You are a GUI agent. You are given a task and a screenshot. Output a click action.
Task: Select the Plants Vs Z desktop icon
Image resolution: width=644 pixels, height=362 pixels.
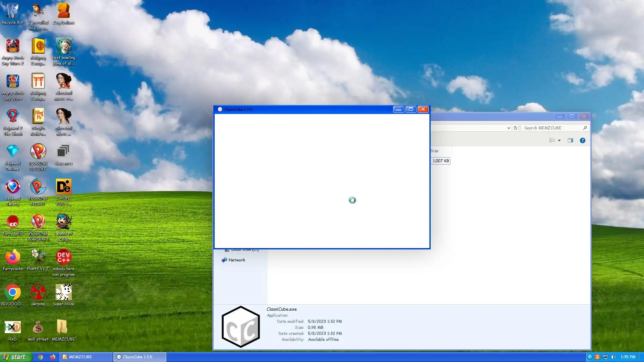click(38, 257)
